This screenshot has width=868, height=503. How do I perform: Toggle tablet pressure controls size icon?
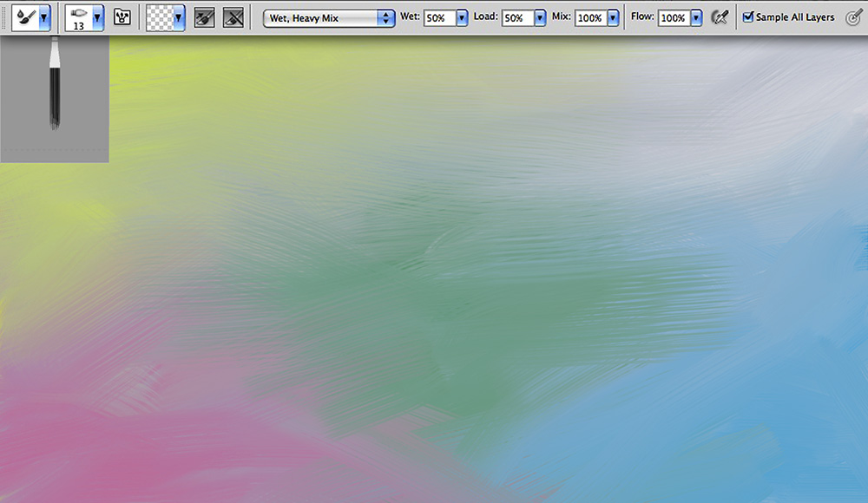854,17
